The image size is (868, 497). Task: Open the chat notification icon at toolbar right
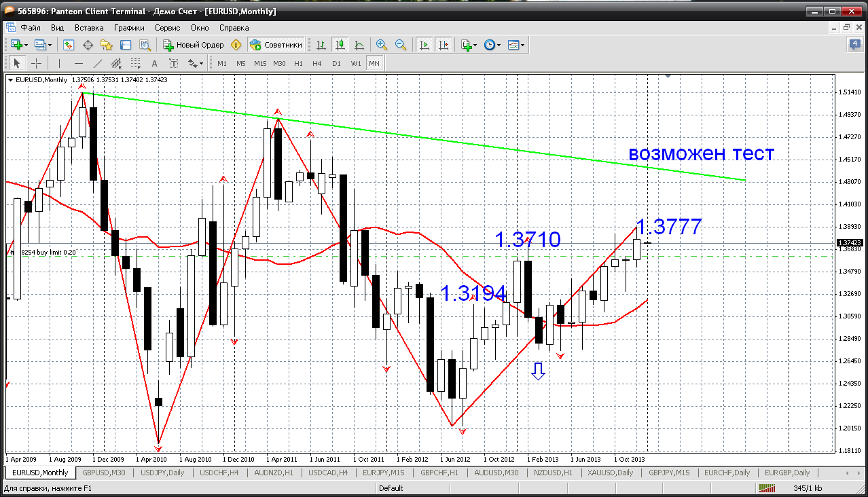(x=854, y=45)
